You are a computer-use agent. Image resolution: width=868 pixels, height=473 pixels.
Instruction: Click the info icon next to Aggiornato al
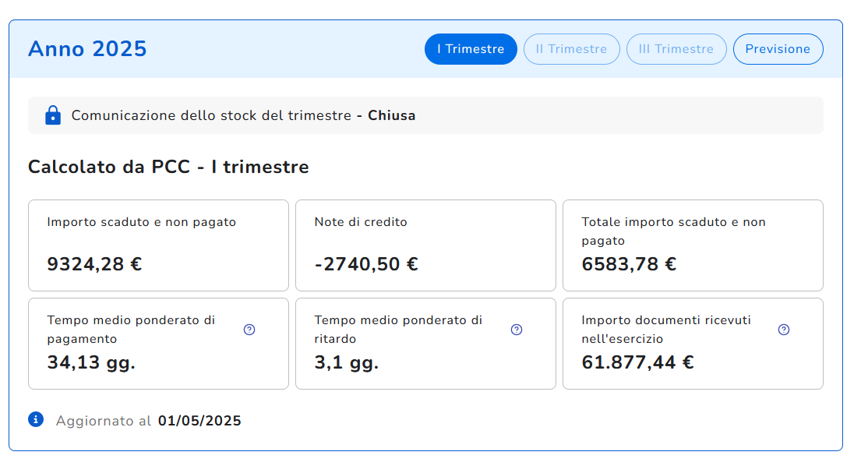(x=36, y=420)
